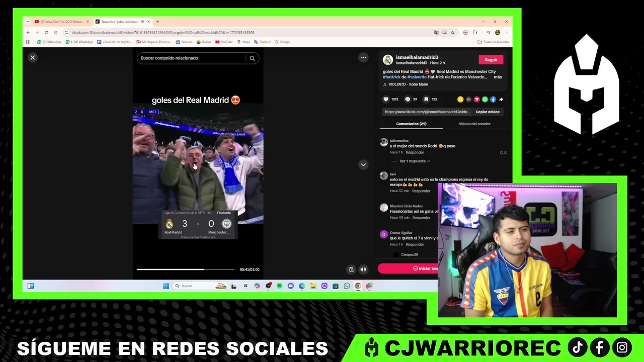
Task: Open Google bookmark
Action: 283,42
